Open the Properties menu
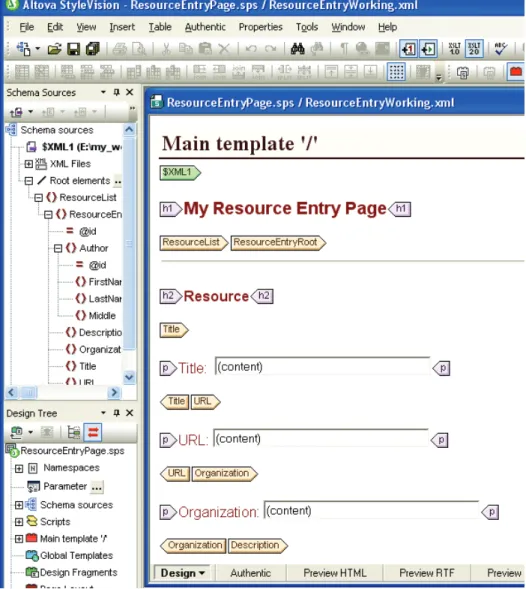 (260, 27)
